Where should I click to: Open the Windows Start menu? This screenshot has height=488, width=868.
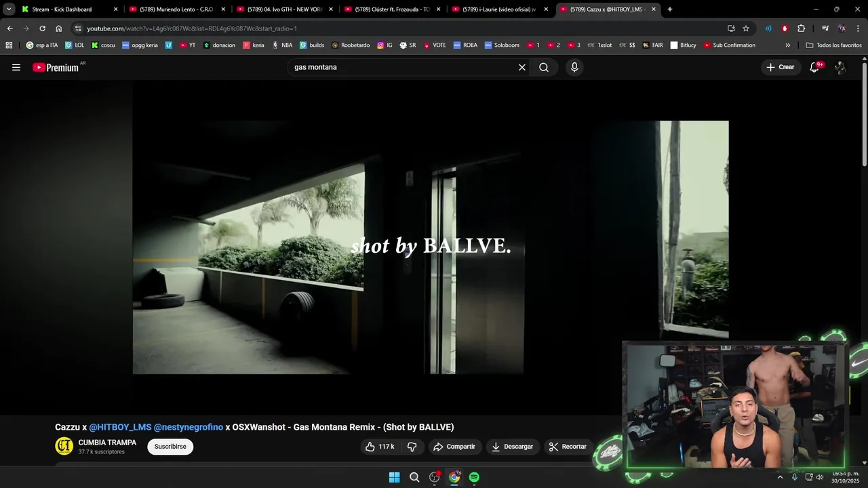pos(394,477)
